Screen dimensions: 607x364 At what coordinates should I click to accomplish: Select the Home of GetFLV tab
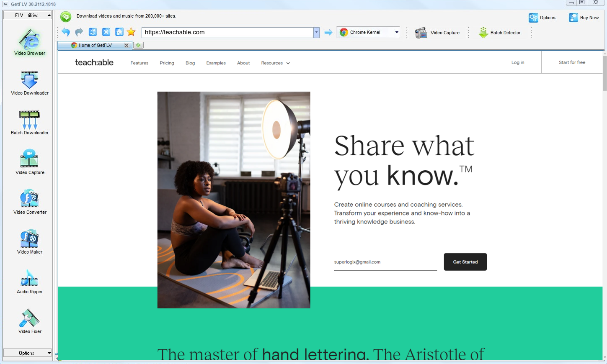tap(95, 45)
